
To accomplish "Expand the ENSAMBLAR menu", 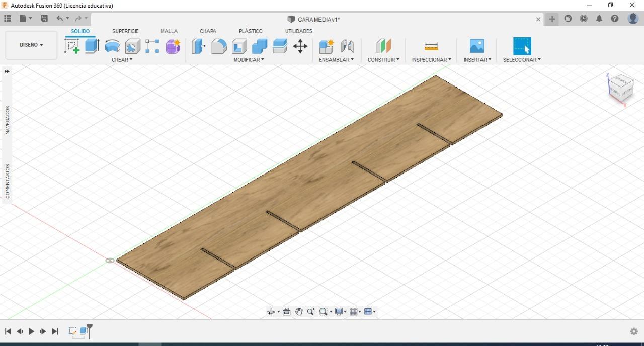I will tap(336, 60).
